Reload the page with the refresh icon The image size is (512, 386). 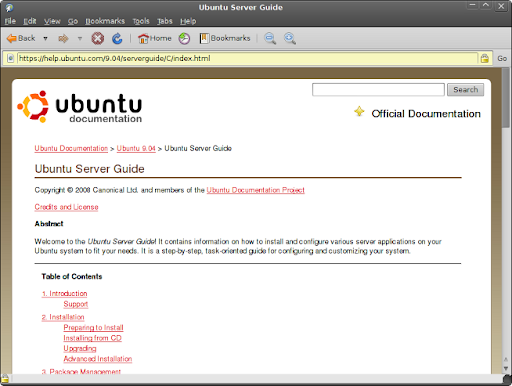[117, 38]
